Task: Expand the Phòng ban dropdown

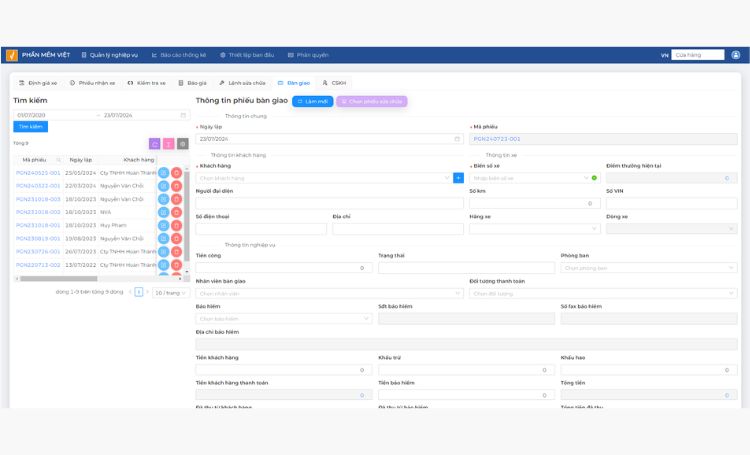Action: 648,268
